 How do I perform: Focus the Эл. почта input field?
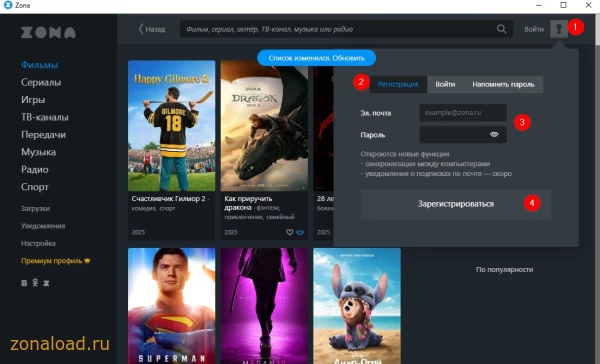pos(463,113)
